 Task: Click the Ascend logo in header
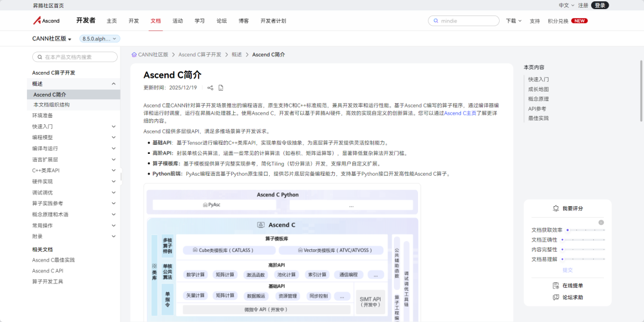[x=46, y=21]
